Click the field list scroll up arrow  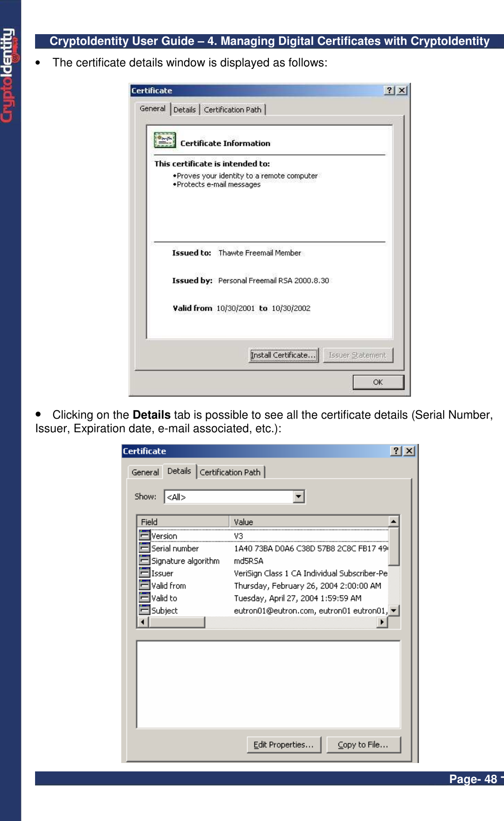coord(394,521)
